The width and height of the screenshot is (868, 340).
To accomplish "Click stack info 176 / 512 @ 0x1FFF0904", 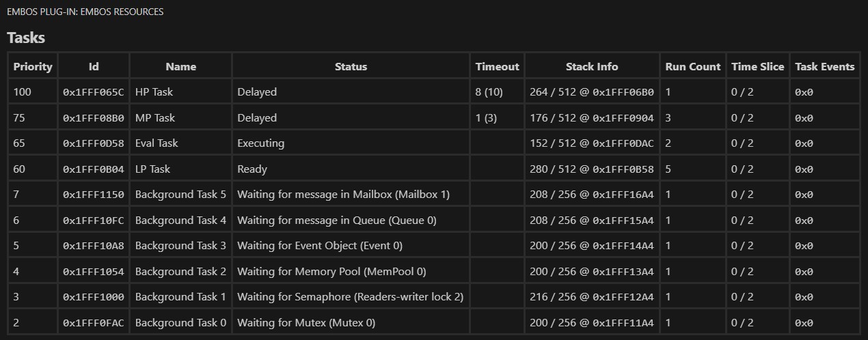I will click(592, 118).
